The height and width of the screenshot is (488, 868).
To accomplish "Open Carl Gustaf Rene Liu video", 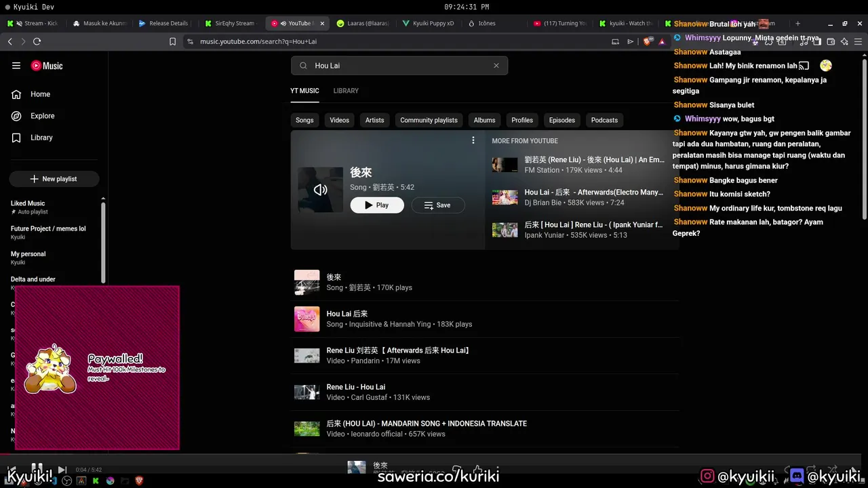I will (x=485, y=392).
